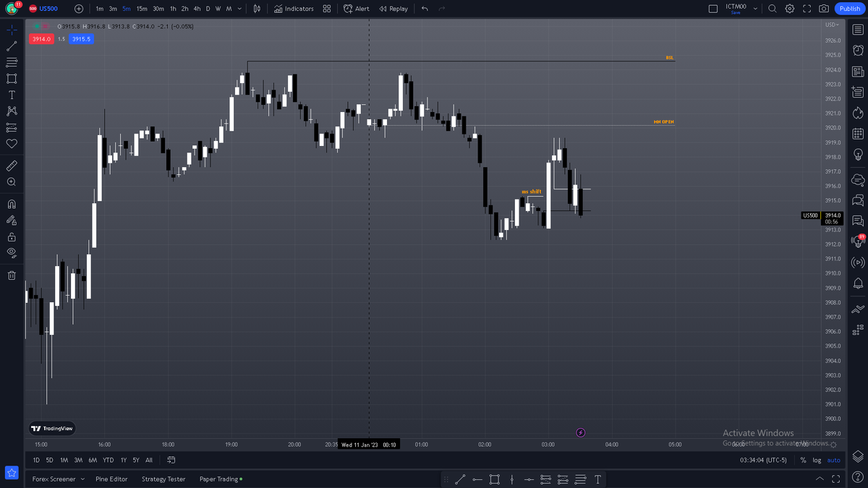Open the Fibonacci retracement tools

point(12,62)
